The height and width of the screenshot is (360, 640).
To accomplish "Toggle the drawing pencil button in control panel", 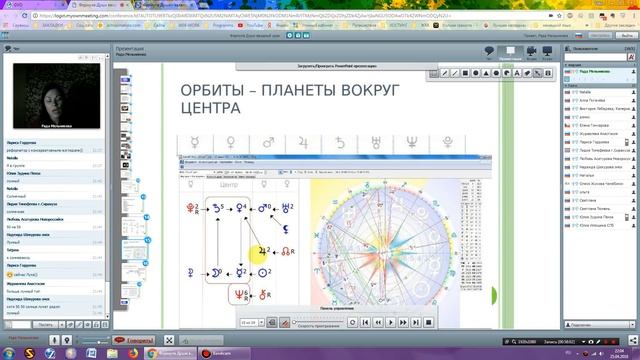I will point(284,322).
